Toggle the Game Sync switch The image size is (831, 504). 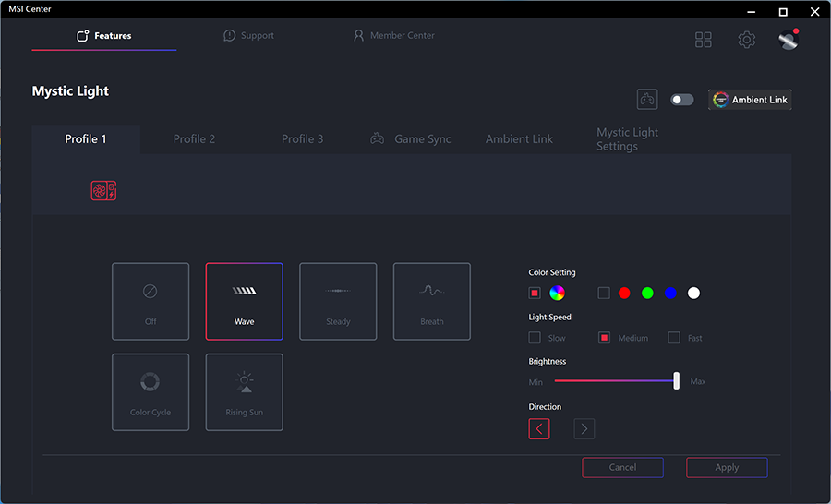(682, 100)
